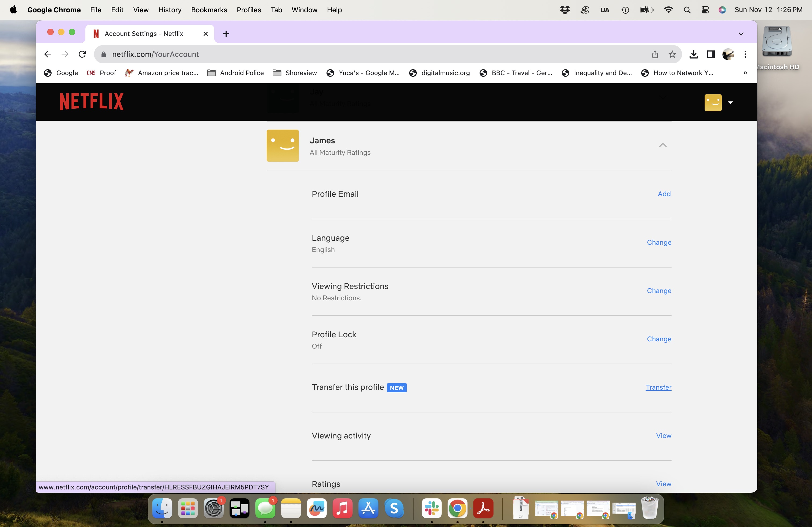Open a new Chrome tab
The width and height of the screenshot is (812, 527).
[226, 34]
